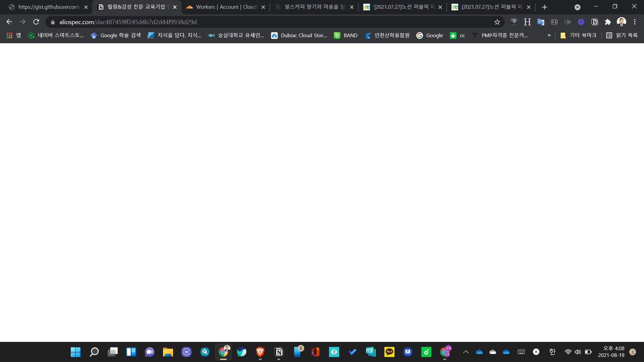Open the Dubox Cloud Storage bookmark
This screenshot has height=362, width=644.
tap(299, 35)
